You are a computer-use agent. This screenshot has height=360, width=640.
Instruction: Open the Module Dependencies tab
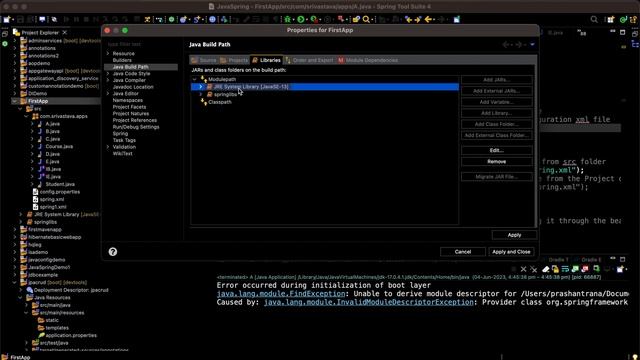point(367,60)
